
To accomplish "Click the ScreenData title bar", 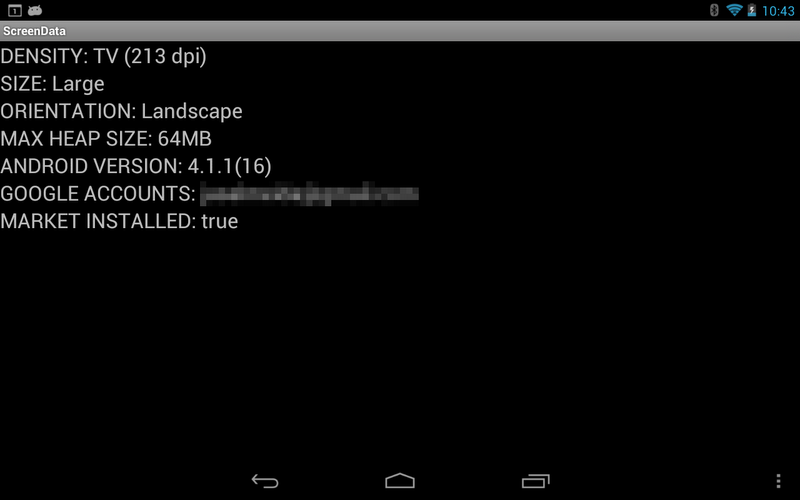I will coord(400,31).
